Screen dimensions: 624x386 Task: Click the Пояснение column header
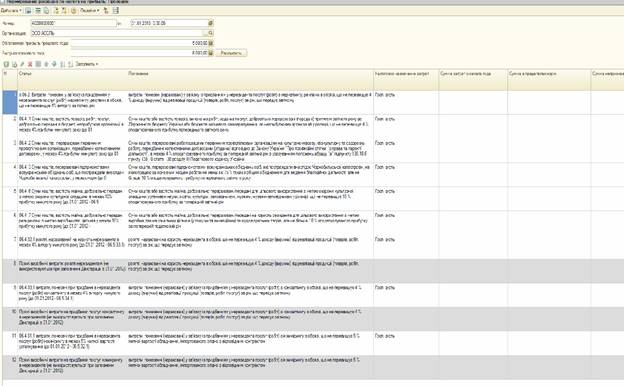point(250,80)
